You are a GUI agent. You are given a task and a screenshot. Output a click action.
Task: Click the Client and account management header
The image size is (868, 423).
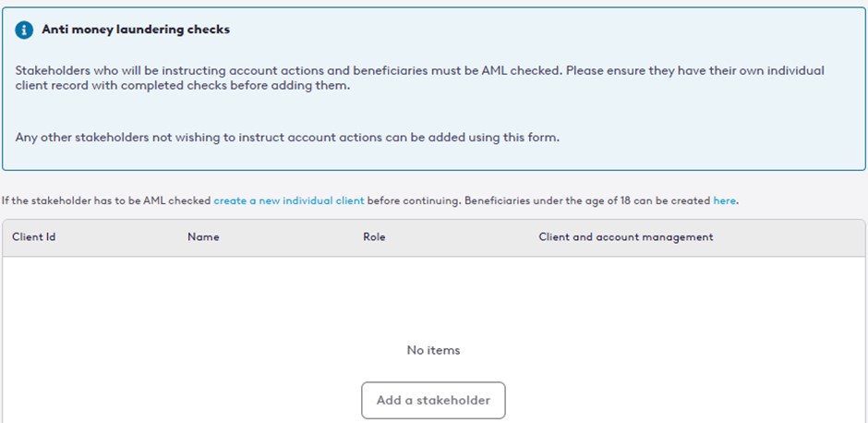[x=626, y=237]
